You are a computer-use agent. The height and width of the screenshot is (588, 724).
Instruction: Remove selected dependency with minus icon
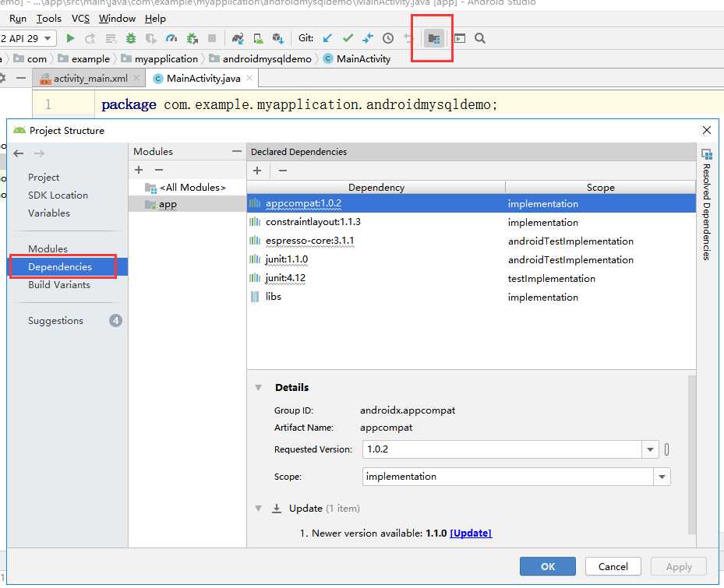[283, 171]
